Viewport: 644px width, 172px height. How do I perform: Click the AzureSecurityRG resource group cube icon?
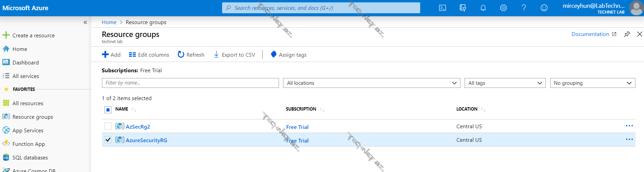pyautogui.click(x=120, y=140)
